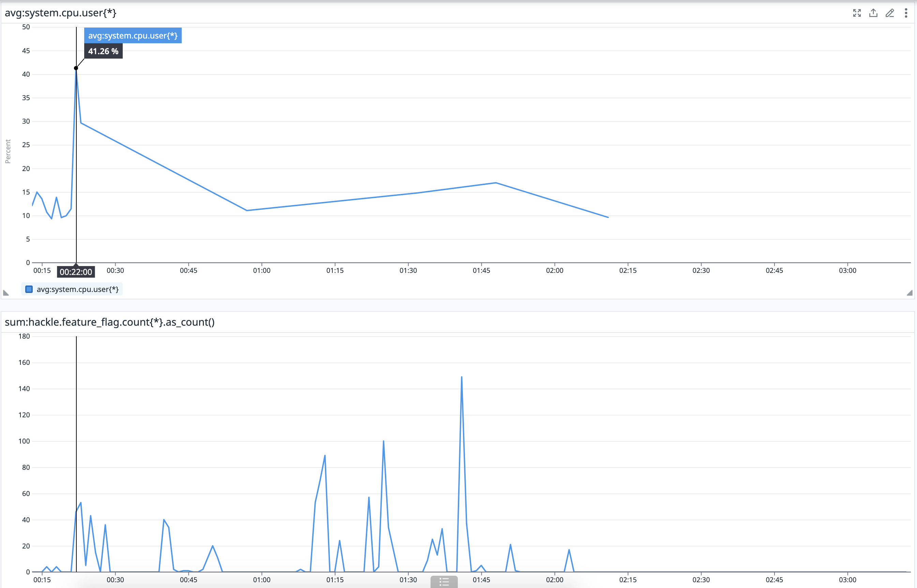This screenshot has width=917, height=588.
Task: Click the 41.26 % tooltip value
Action: [103, 51]
